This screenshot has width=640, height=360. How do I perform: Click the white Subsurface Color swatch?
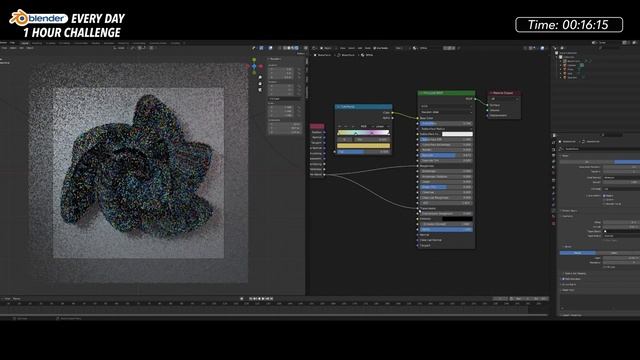(x=457, y=134)
